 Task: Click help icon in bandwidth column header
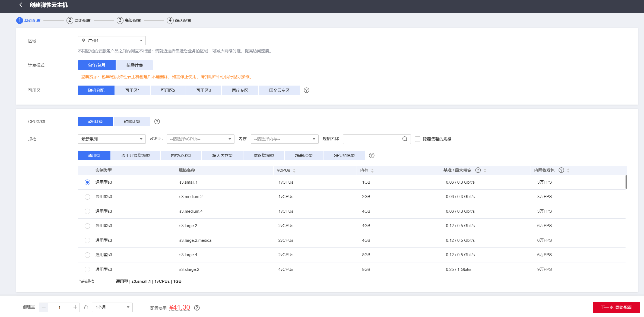click(478, 170)
